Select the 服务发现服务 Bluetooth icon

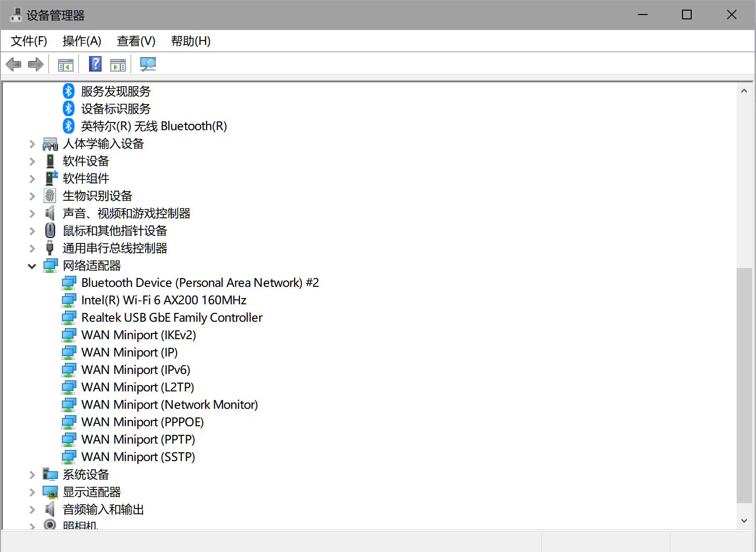69,91
